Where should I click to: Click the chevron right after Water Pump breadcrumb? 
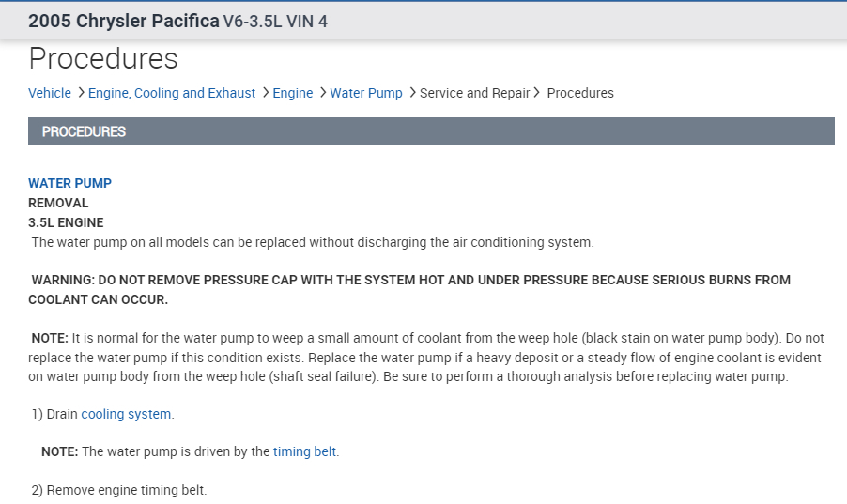pyautogui.click(x=412, y=93)
